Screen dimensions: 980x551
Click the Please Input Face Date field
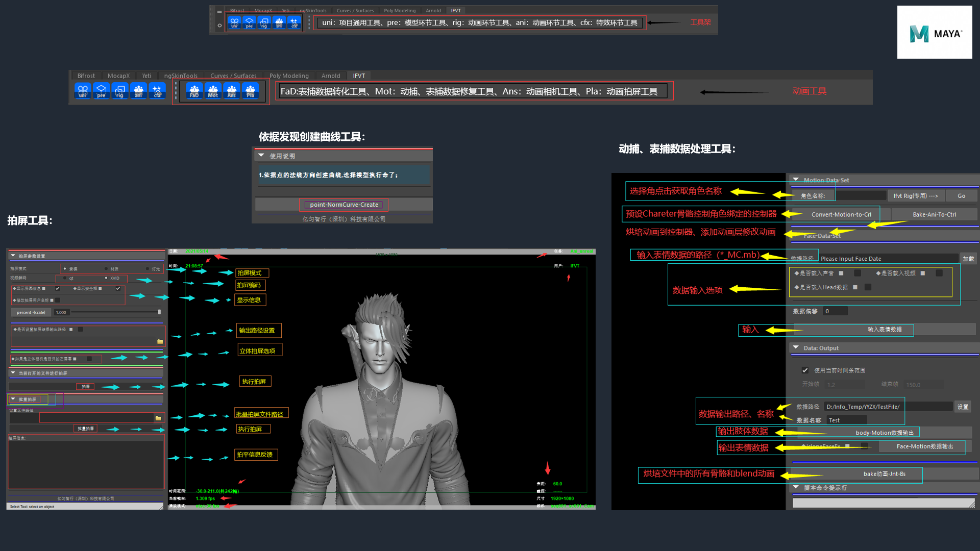pyautogui.click(x=888, y=259)
